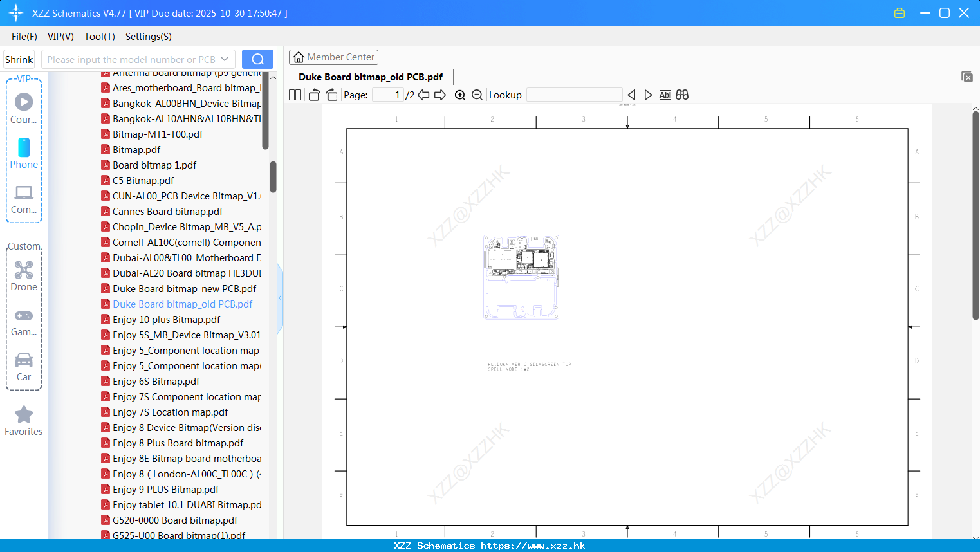Go to next page arrow

coord(440,95)
